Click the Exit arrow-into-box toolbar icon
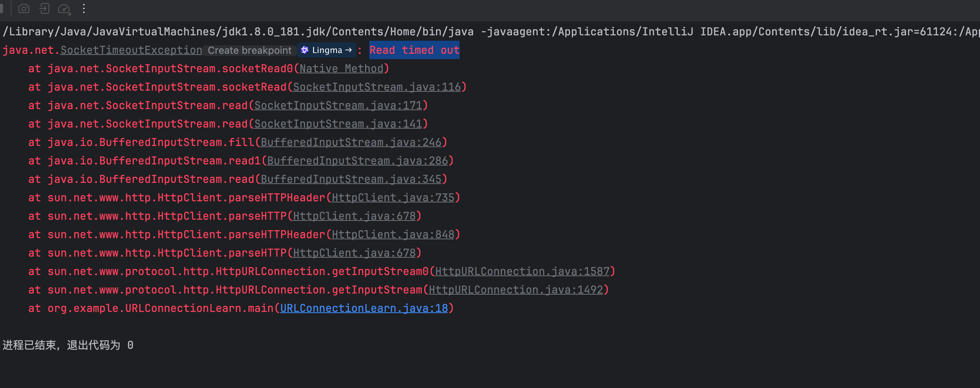Screen dimensions: 980x388 pos(44,8)
